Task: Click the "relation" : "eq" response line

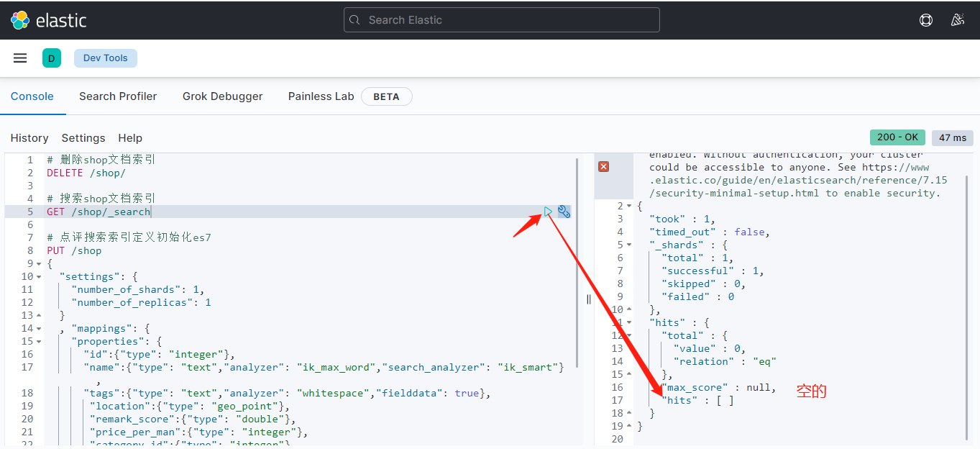Action: pos(725,361)
